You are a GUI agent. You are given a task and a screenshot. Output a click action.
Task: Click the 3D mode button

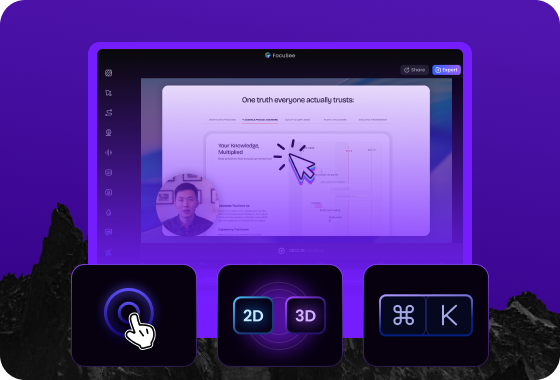coord(306,315)
